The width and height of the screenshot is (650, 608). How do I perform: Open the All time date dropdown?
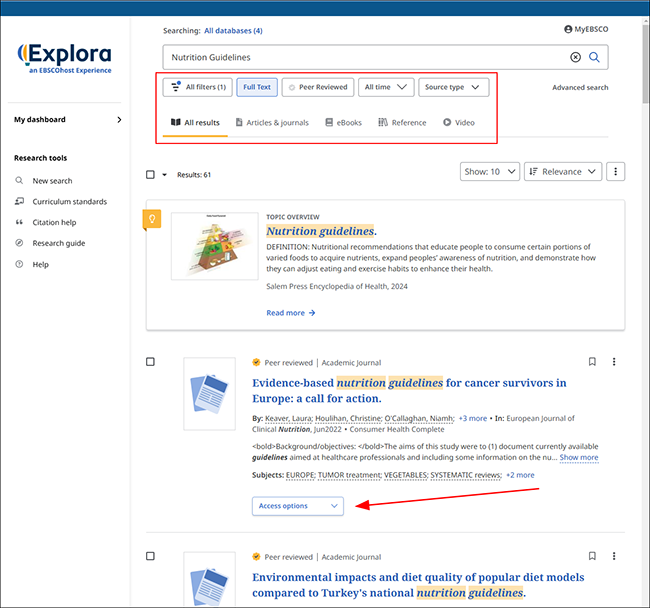click(386, 87)
